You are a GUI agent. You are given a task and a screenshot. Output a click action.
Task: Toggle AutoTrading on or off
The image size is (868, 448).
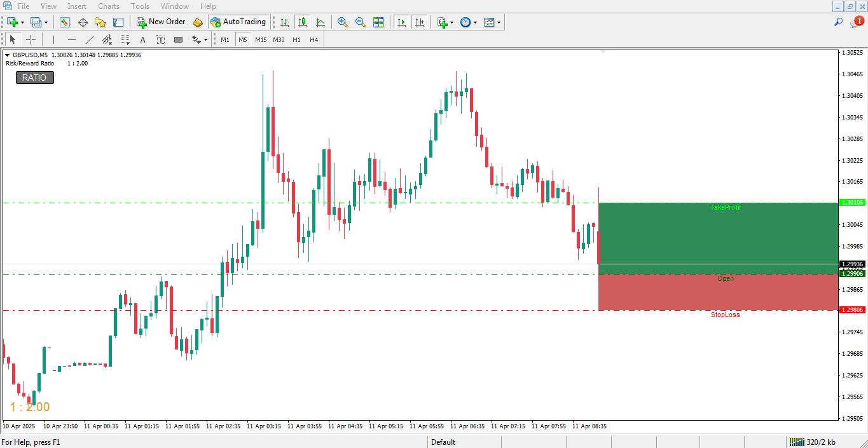[238, 22]
